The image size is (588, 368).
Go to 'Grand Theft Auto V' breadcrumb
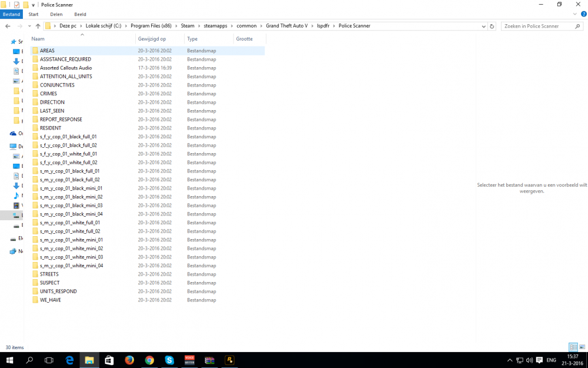287,26
